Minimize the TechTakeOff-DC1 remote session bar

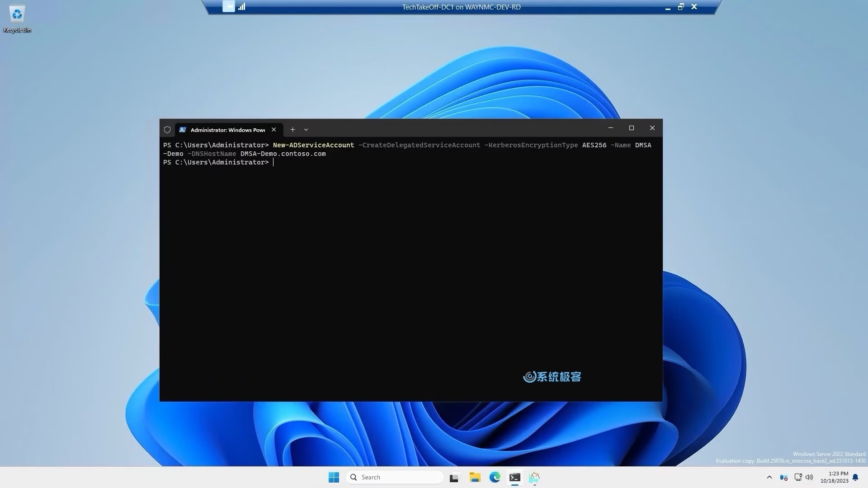[668, 7]
